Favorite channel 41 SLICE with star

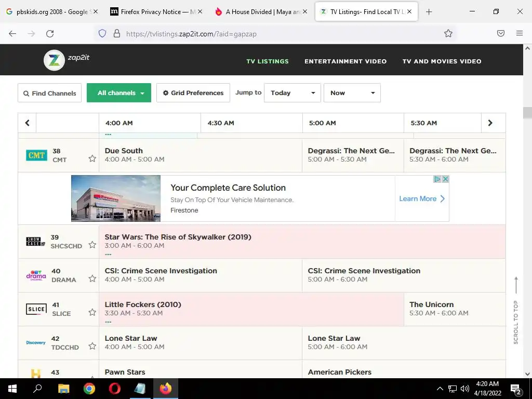[x=92, y=312]
